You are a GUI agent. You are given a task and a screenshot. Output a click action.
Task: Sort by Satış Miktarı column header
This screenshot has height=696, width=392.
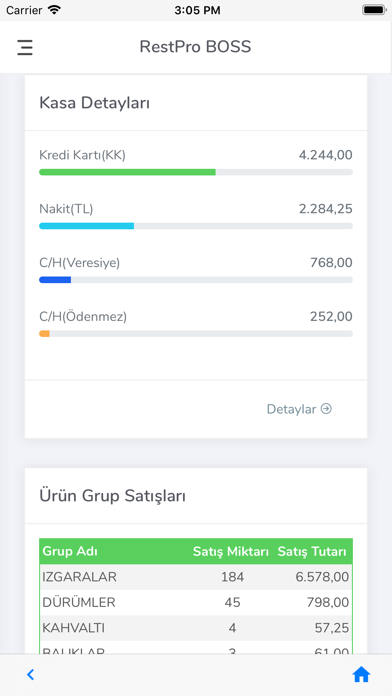point(230,552)
